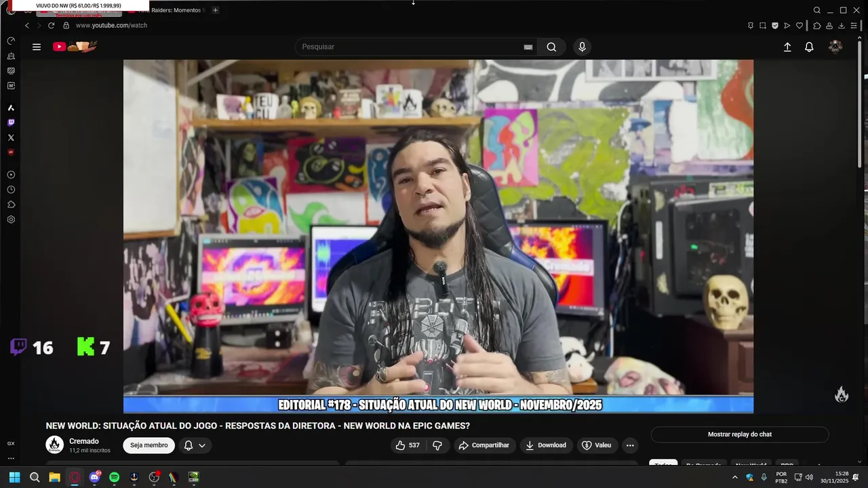Show the chat replay
868x488 pixels.
pyautogui.click(x=740, y=434)
